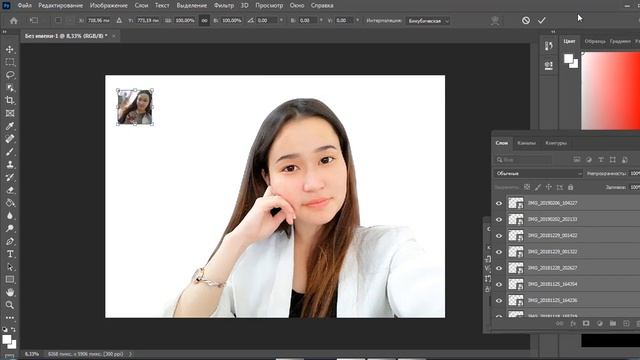Screen dimensions: 640x360
Task: Select the Blur tool
Action: pos(10,216)
